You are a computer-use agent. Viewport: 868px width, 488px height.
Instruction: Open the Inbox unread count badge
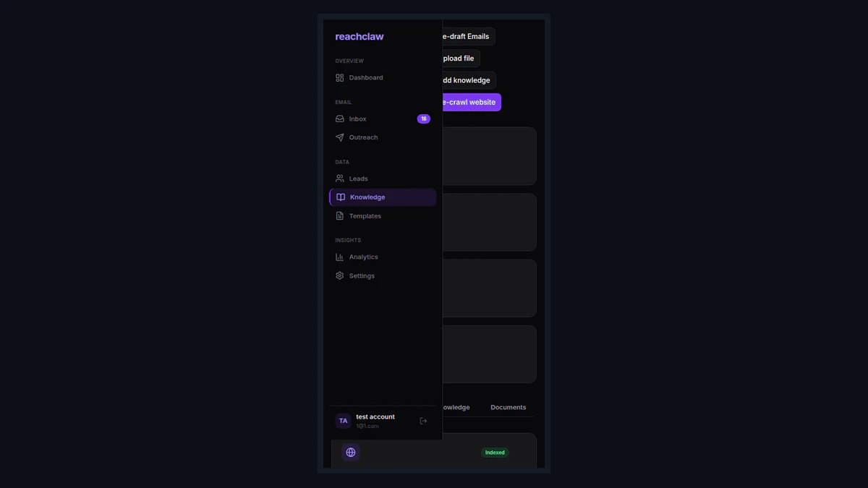[x=424, y=119]
